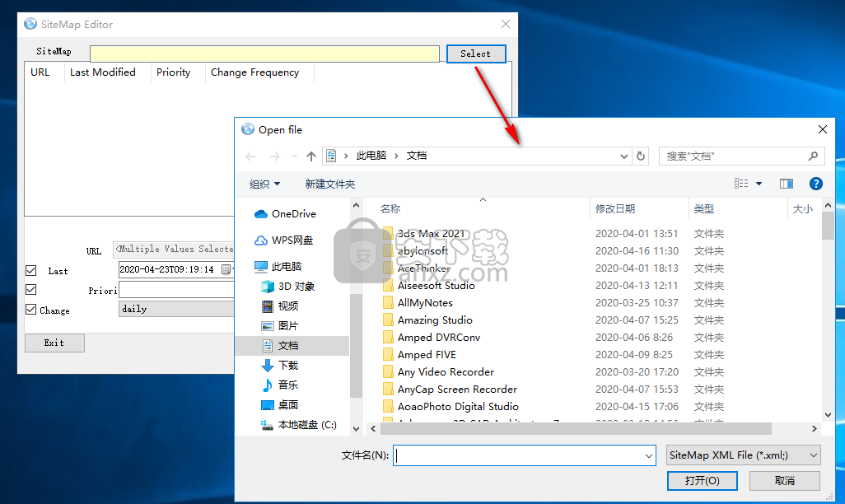
Task: Open the view options dropdown arrow
Action: click(x=759, y=184)
